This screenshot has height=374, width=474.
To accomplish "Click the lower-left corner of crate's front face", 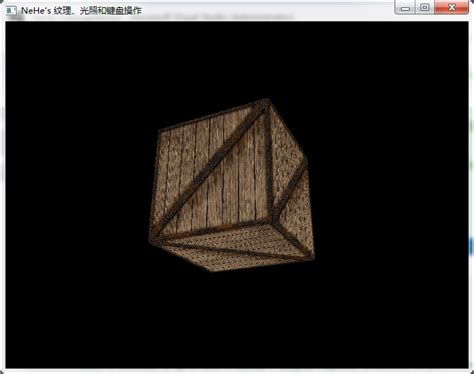I will [x=151, y=240].
